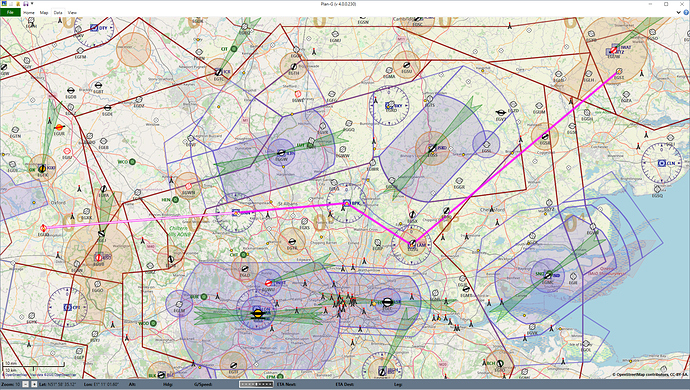Image resolution: width=690 pixels, height=390 pixels.
Task: Select the Cranfield EGTC airport icon
Action: [x=218, y=72]
